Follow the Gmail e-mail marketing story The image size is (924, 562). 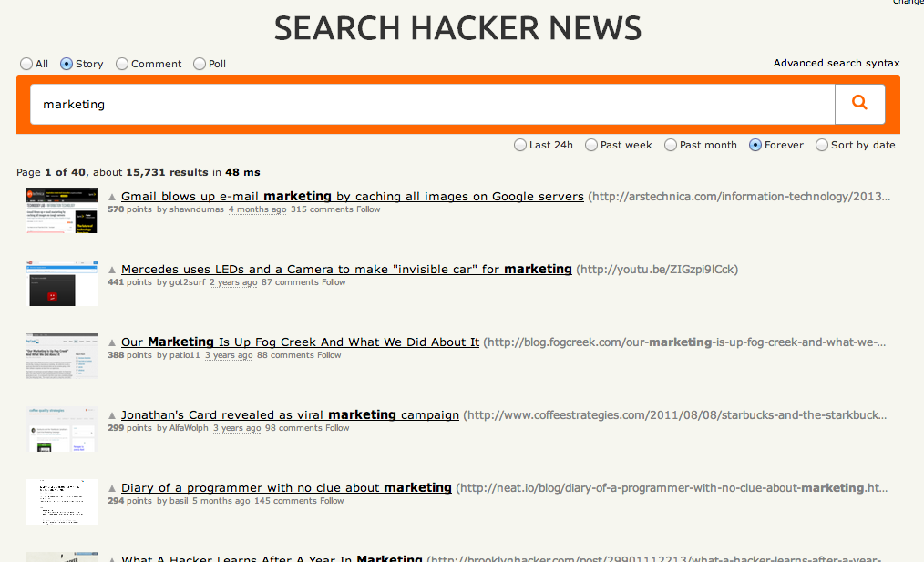coord(368,209)
